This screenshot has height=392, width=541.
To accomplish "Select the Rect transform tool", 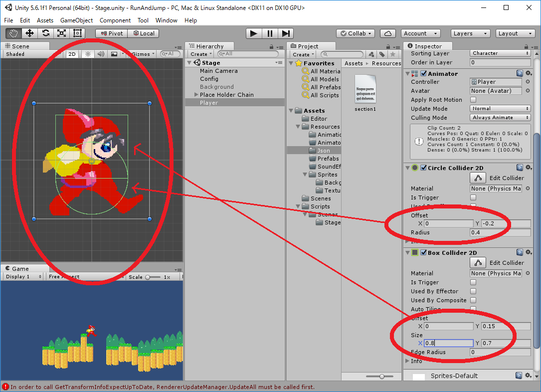I will [77, 33].
